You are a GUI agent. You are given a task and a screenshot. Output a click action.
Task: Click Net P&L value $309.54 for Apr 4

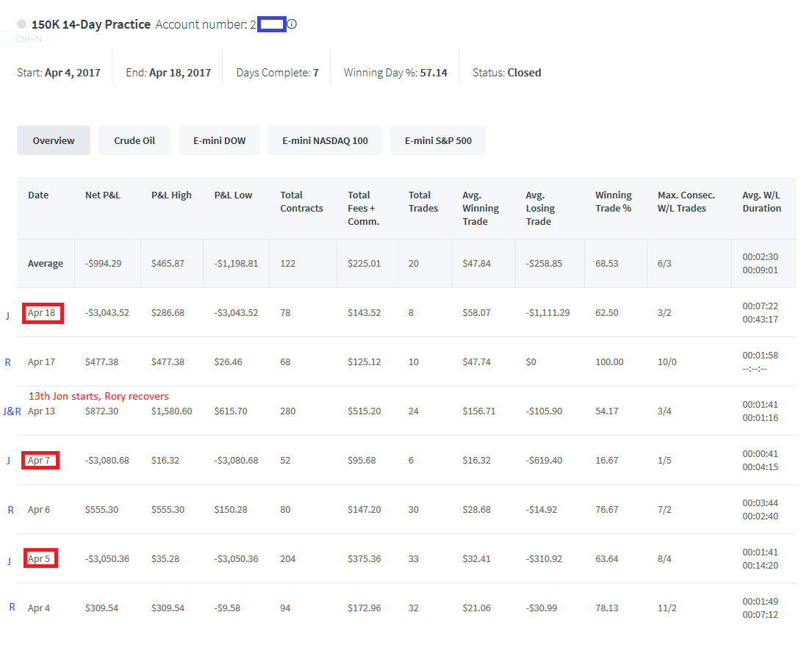101,608
